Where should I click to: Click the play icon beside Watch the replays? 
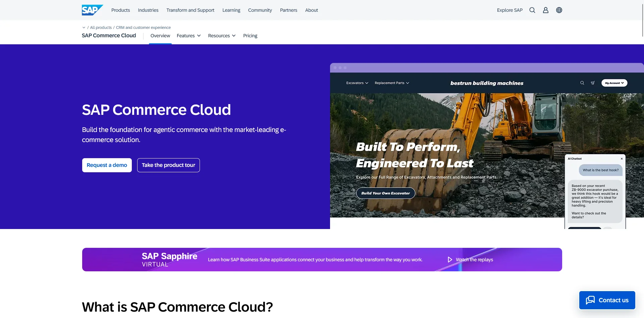450,260
